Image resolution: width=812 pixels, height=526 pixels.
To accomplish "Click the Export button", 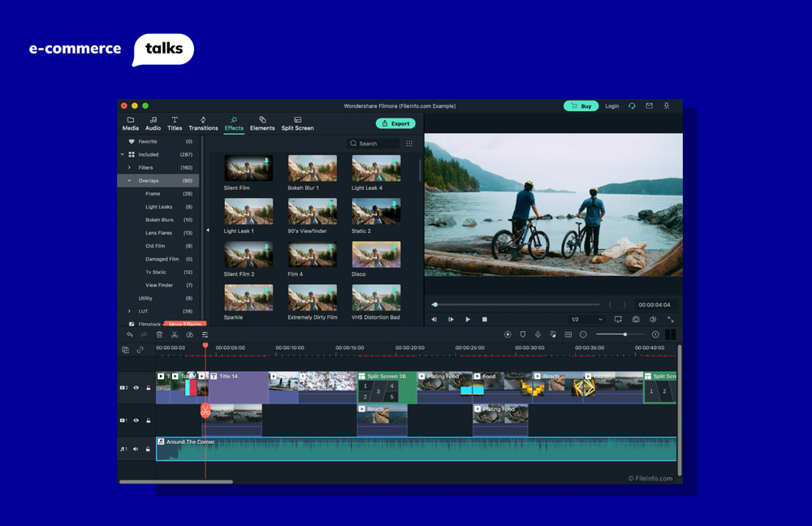I will [x=396, y=123].
